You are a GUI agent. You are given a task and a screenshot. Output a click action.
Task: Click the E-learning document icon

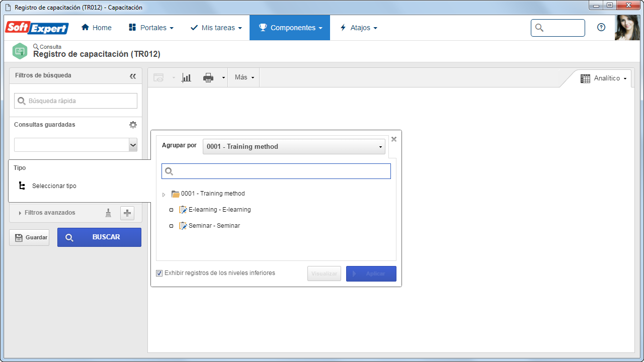click(x=183, y=210)
